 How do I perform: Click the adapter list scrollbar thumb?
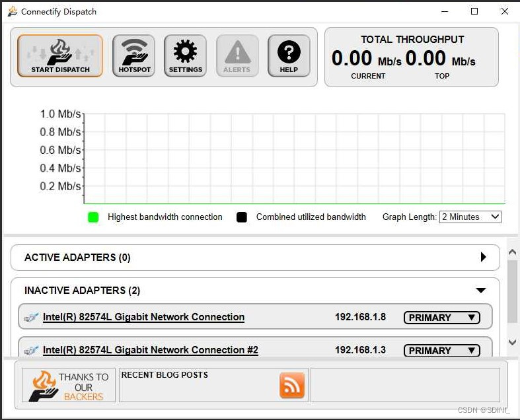tap(512, 292)
